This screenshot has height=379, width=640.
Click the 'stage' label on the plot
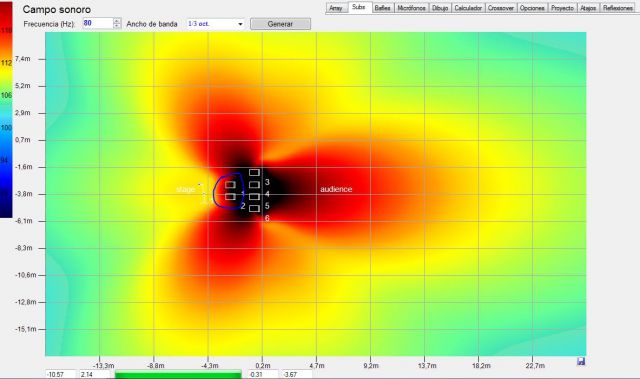click(185, 189)
